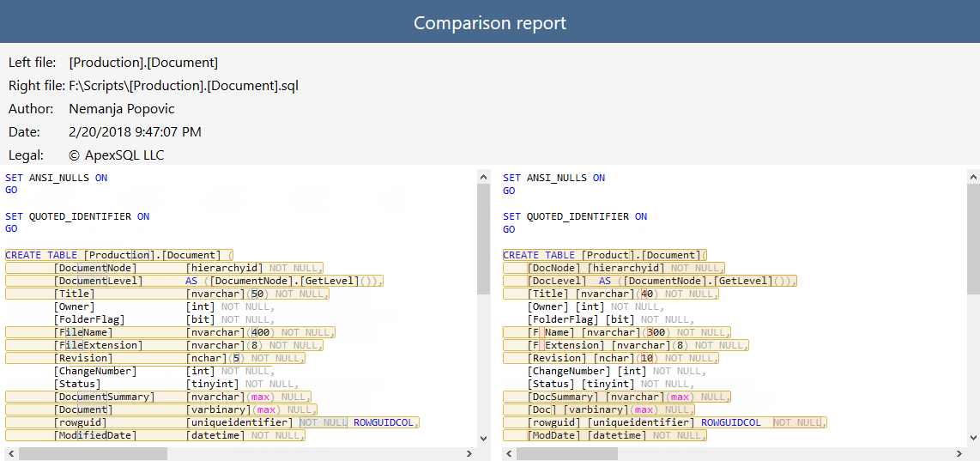Click the left pane's vertical scrollbar thumb
980x461 pixels.
(x=484, y=240)
